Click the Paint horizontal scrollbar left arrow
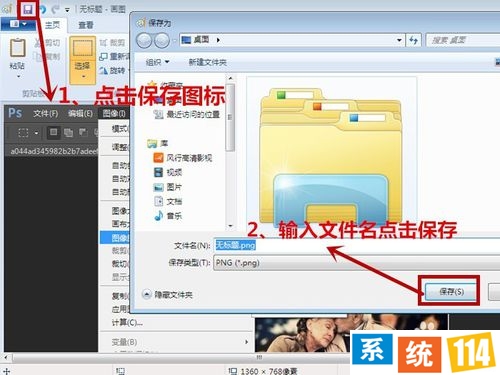Image resolution: width=500 pixels, height=375 pixels. pyautogui.click(x=6, y=358)
